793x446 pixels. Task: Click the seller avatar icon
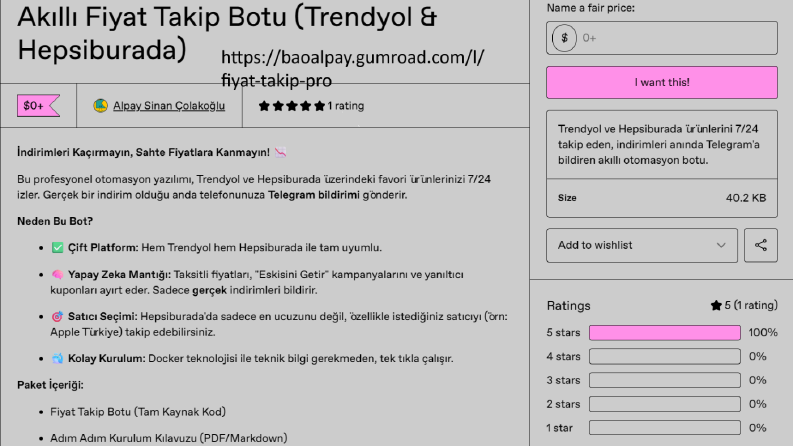point(100,106)
